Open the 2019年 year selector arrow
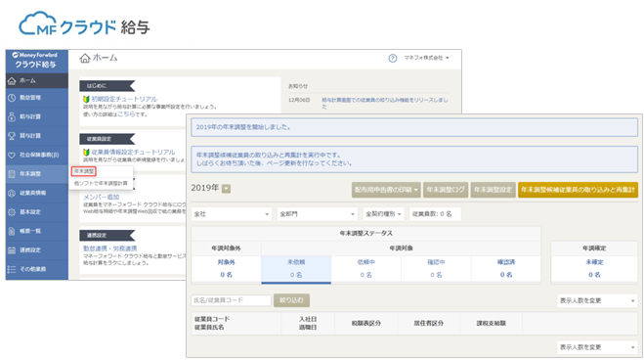644x360 pixels. (x=227, y=189)
